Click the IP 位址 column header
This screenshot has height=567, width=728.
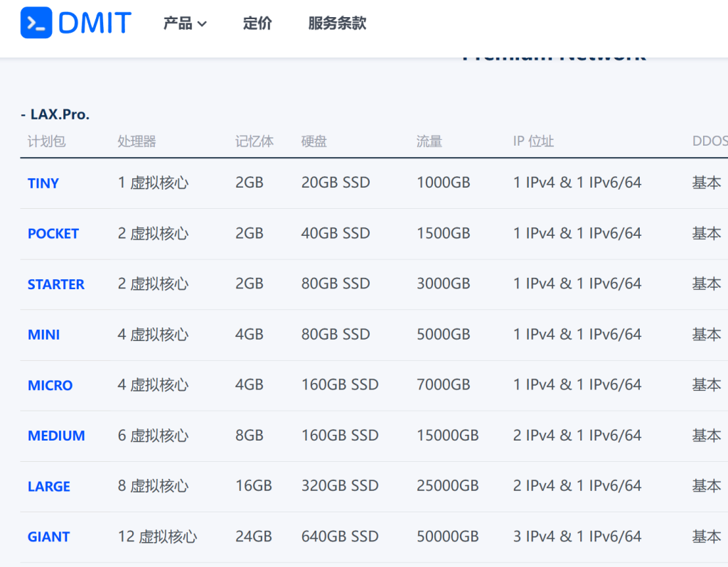533,141
